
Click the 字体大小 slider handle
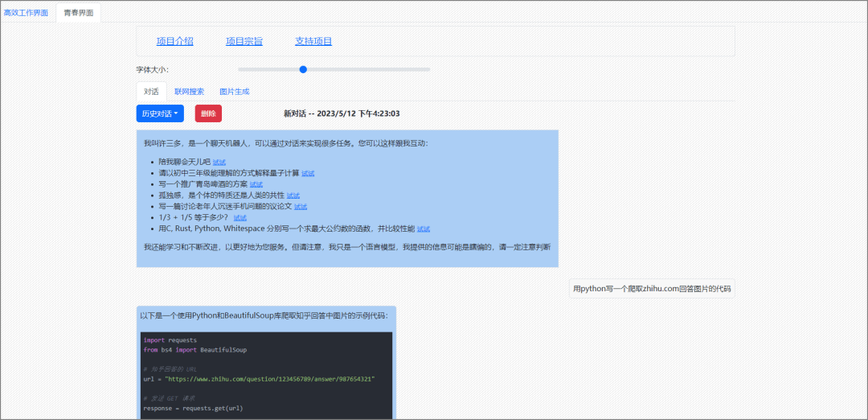(303, 69)
